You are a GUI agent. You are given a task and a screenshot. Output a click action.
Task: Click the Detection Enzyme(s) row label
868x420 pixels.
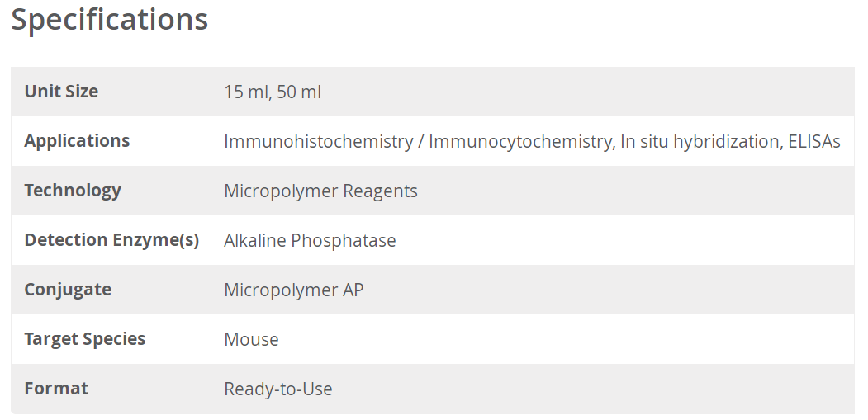click(111, 240)
